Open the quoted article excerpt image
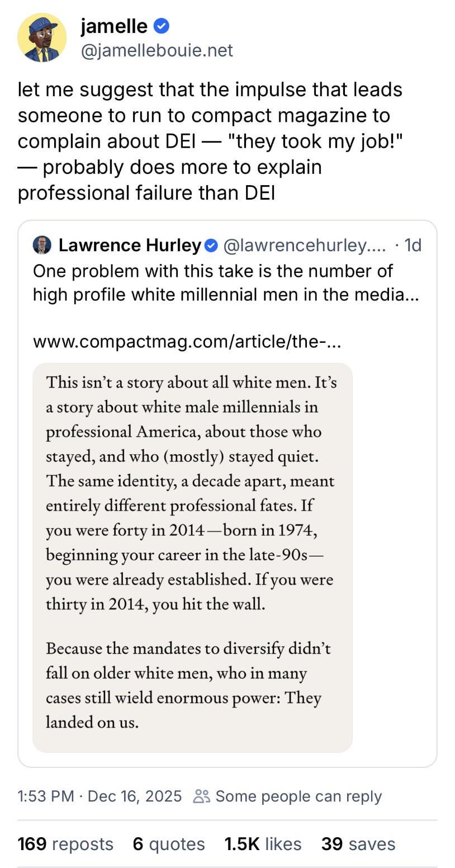This screenshot has width=455, height=868. coord(192,557)
